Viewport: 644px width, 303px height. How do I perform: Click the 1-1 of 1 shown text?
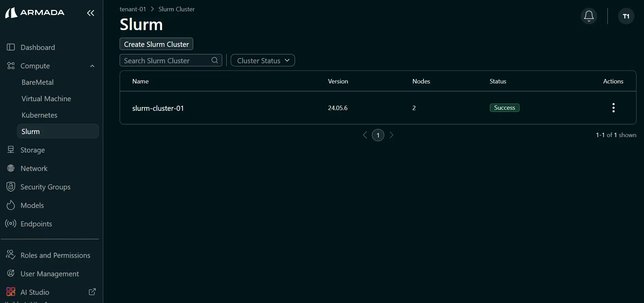coord(616,135)
